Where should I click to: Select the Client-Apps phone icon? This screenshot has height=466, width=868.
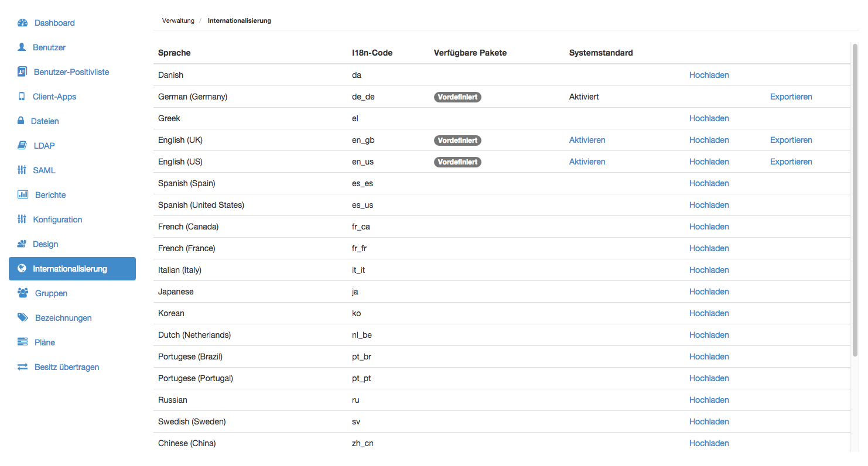click(22, 97)
